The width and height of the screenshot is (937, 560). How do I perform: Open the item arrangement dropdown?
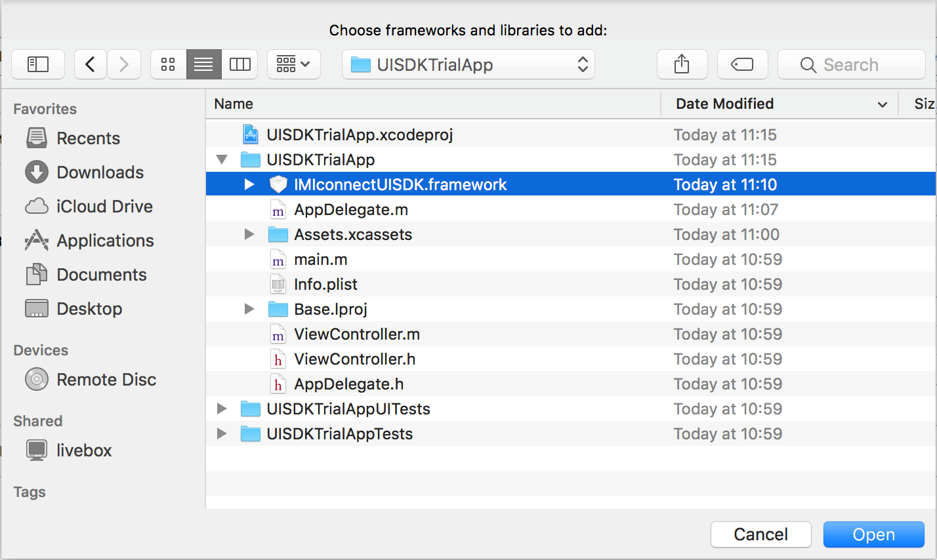[294, 64]
